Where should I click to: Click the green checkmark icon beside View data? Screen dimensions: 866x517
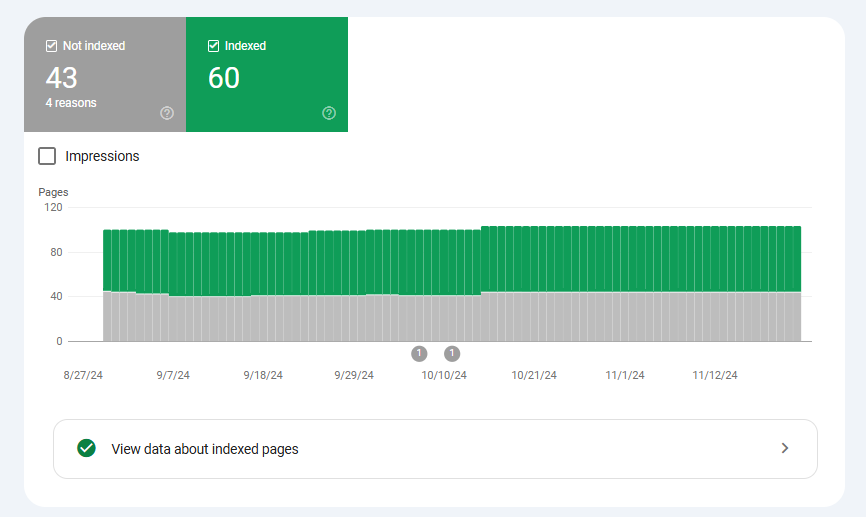tap(86, 448)
